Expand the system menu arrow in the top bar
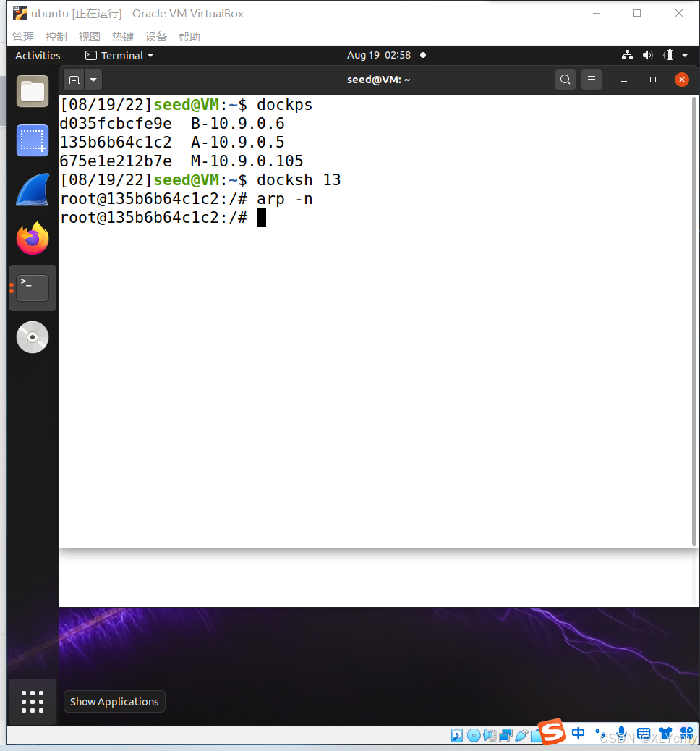The image size is (700, 751). point(685,55)
